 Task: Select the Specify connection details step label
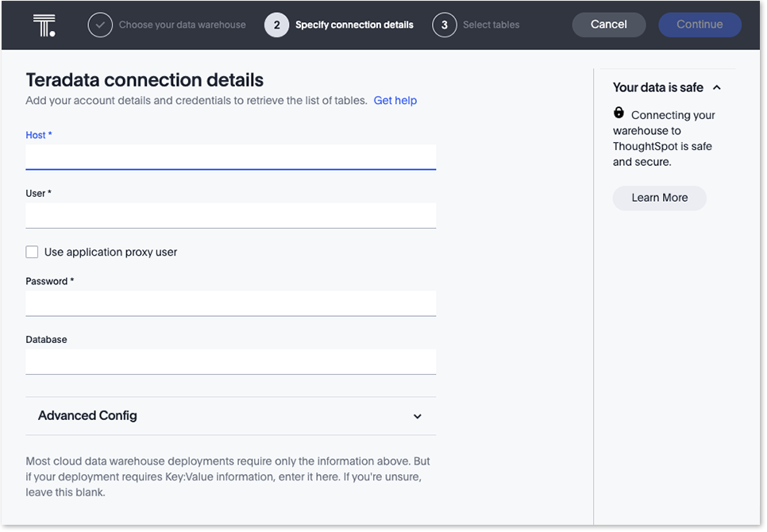point(354,25)
